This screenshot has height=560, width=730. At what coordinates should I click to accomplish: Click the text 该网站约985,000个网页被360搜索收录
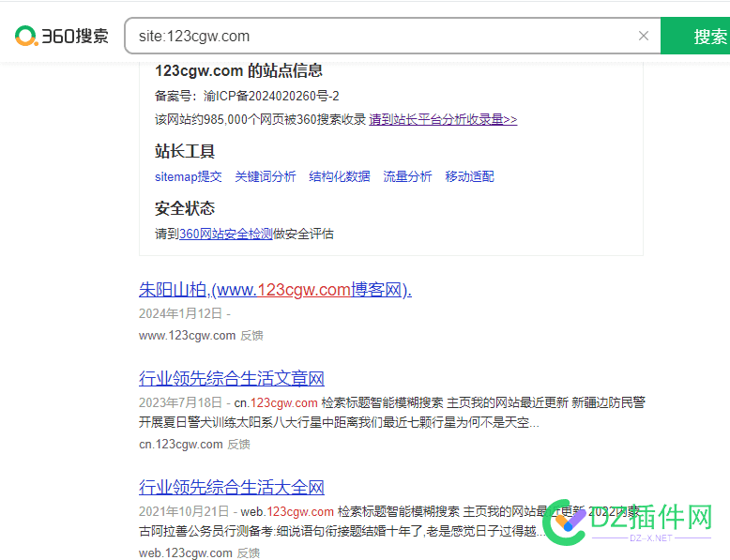tap(260, 120)
